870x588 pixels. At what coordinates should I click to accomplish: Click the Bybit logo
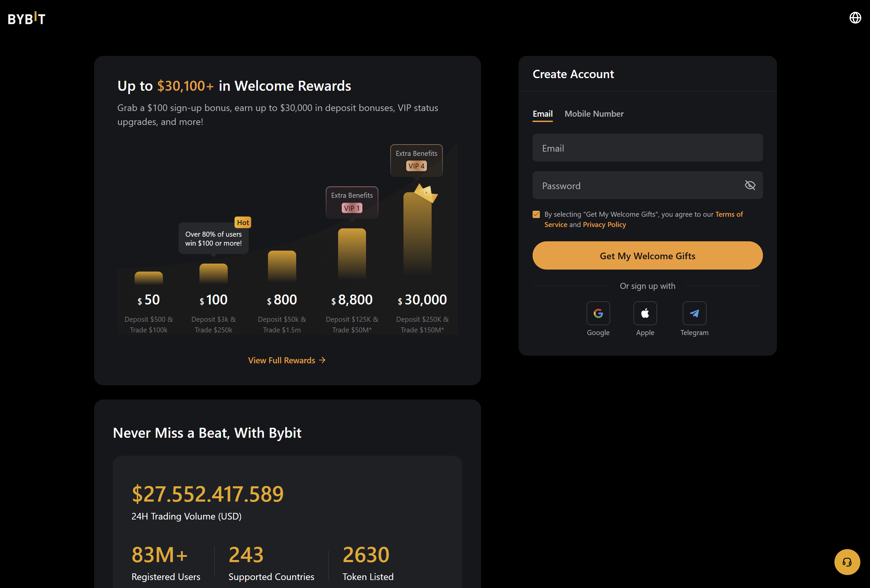point(27,18)
